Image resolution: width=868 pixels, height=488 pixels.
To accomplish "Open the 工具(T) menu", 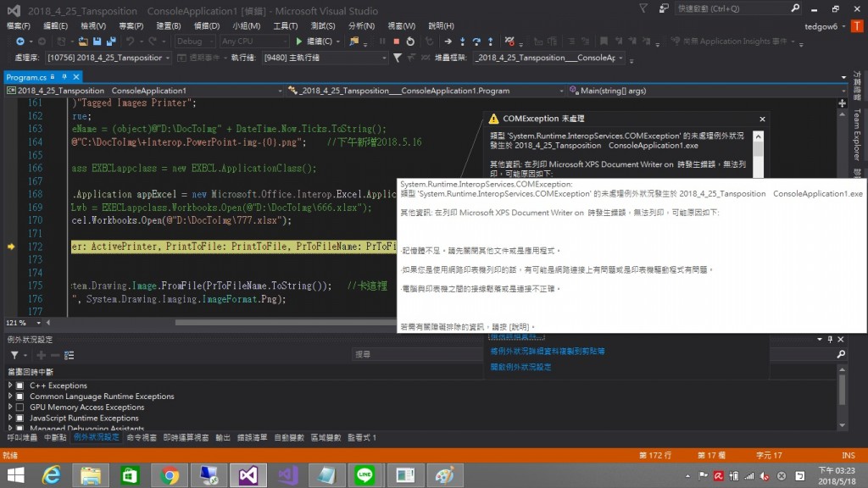I will pos(285,26).
